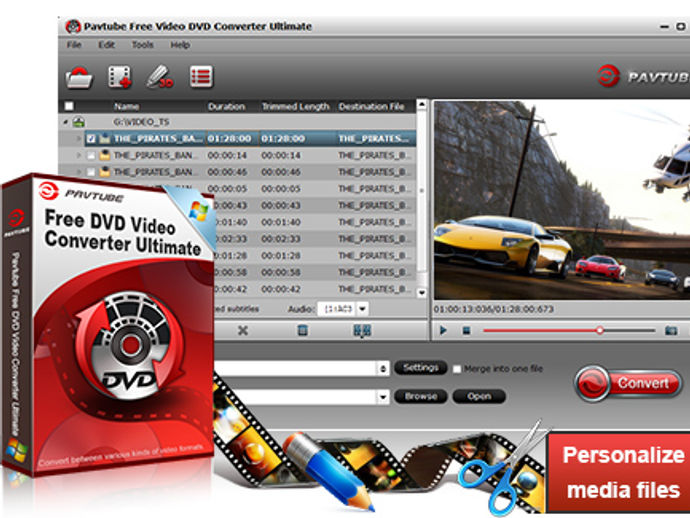
Task: Open the Edit menu
Action: click(x=106, y=44)
